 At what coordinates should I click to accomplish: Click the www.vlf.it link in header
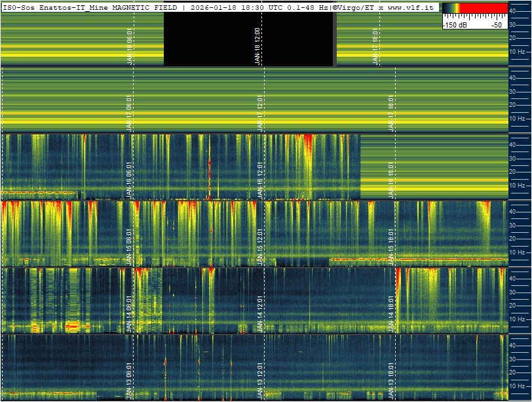(411, 7)
